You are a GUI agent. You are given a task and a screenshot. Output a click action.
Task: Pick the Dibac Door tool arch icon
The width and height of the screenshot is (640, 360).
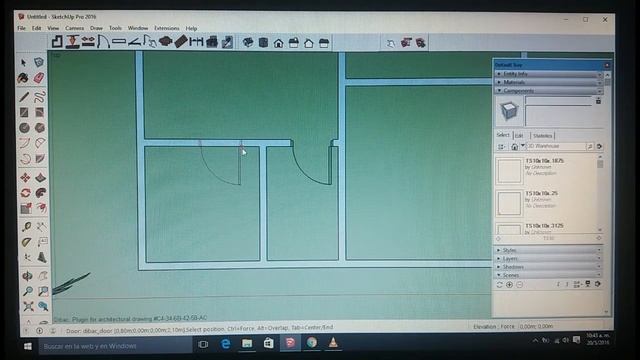pos(103,42)
